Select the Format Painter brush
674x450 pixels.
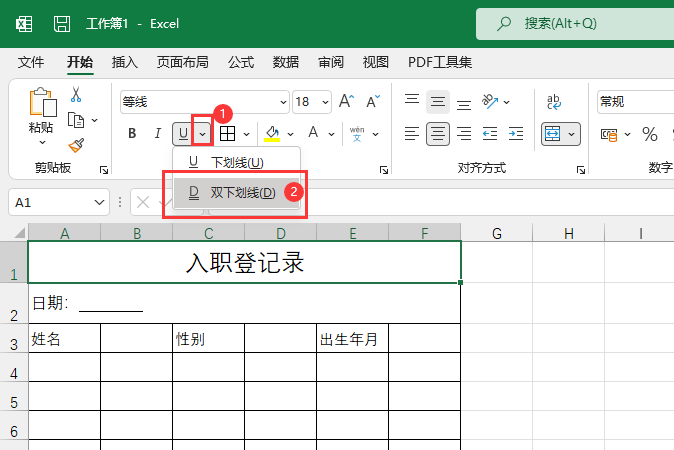(x=76, y=146)
